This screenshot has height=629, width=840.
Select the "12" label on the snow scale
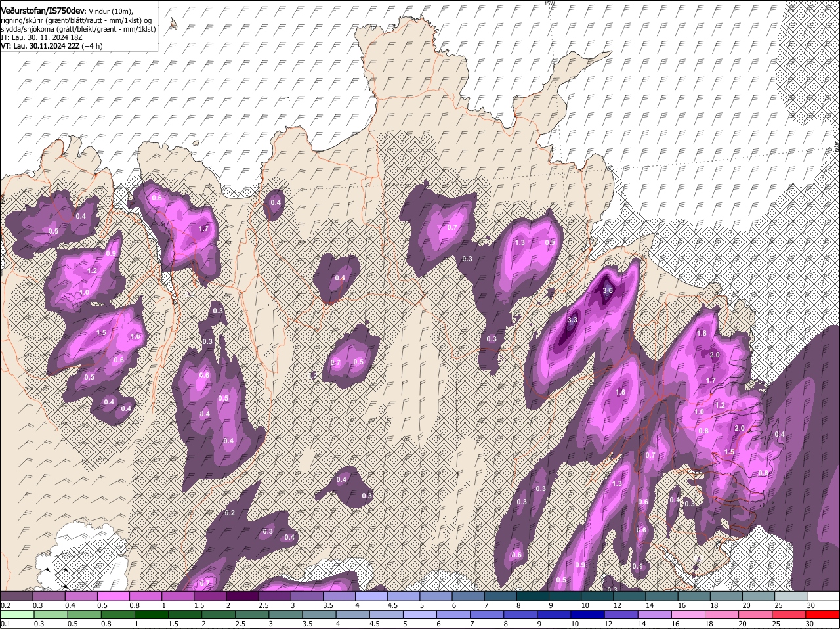(x=617, y=605)
